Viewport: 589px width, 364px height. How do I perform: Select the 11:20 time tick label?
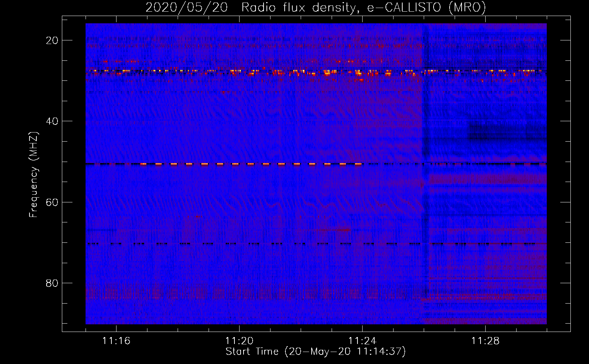[240, 341]
